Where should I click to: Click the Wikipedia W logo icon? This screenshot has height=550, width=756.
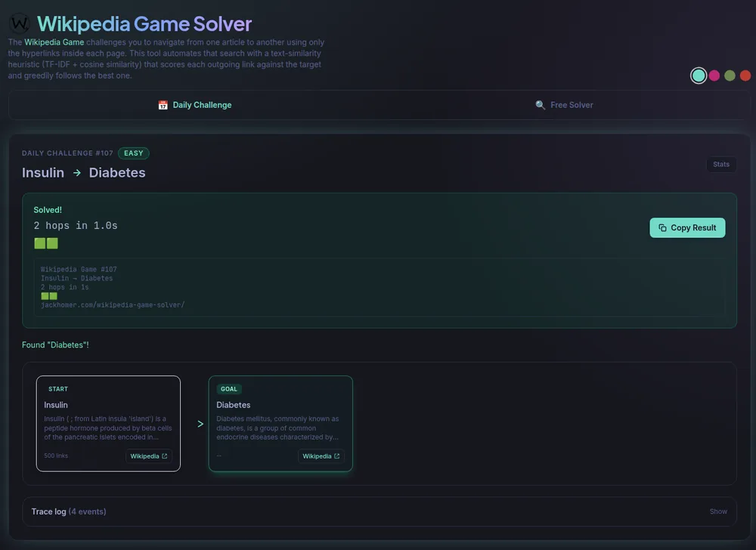tap(20, 23)
